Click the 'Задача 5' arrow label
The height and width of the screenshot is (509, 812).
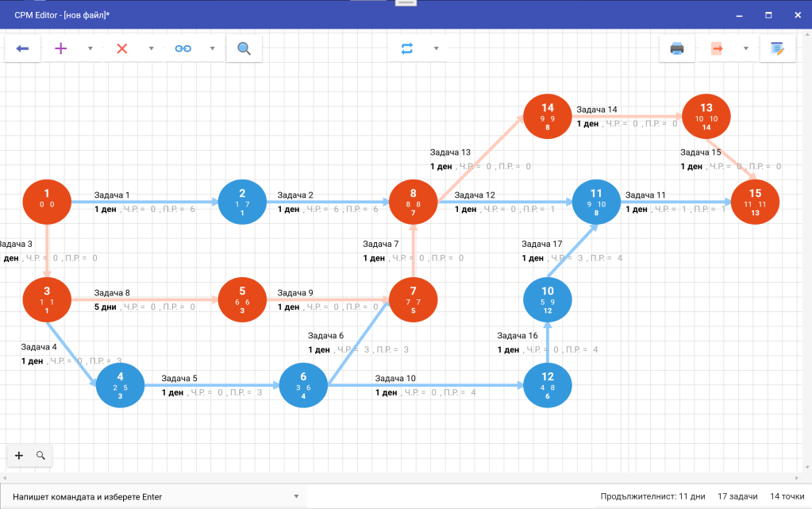click(179, 379)
